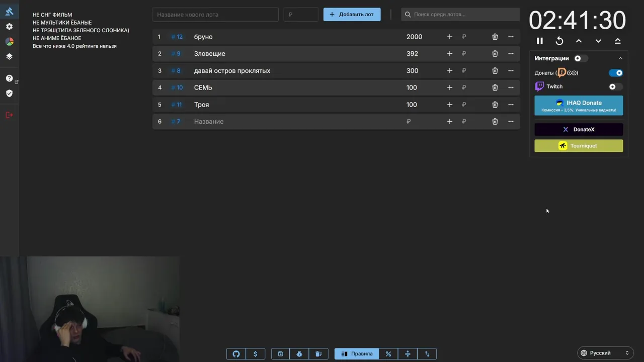Open more options for Троя row
The height and width of the screenshot is (362, 644).
tap(511, 105)
